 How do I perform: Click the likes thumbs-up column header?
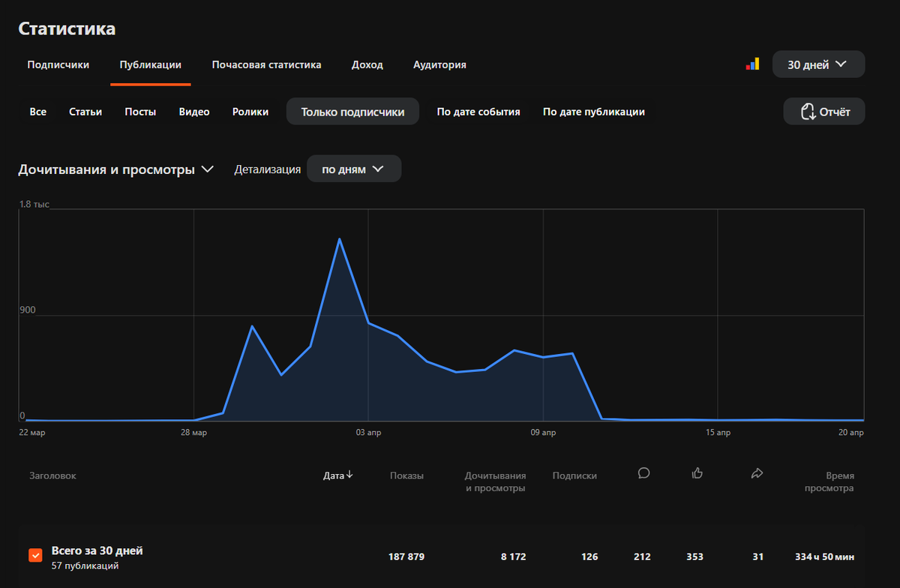point(697,473)
